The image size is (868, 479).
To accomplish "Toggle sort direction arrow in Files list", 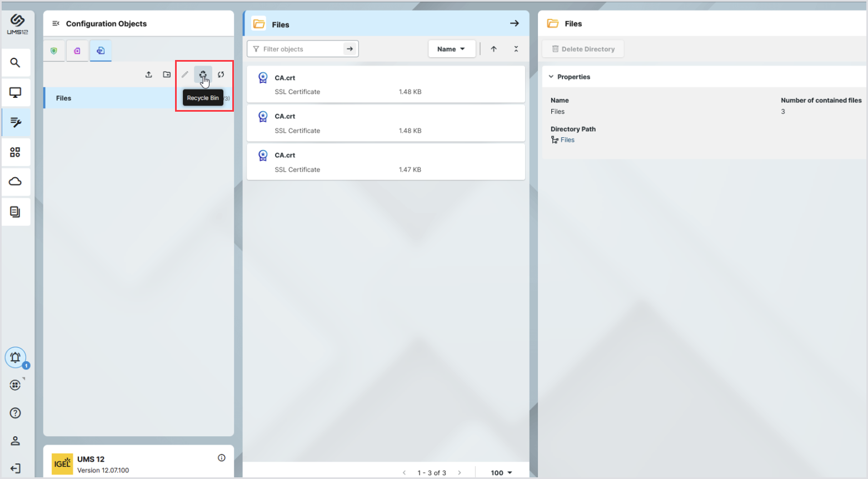I will click(493, 49).
